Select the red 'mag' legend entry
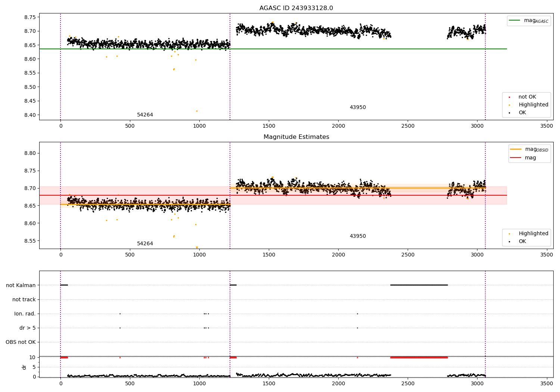 pyautogui.click(x=523, y=158)
